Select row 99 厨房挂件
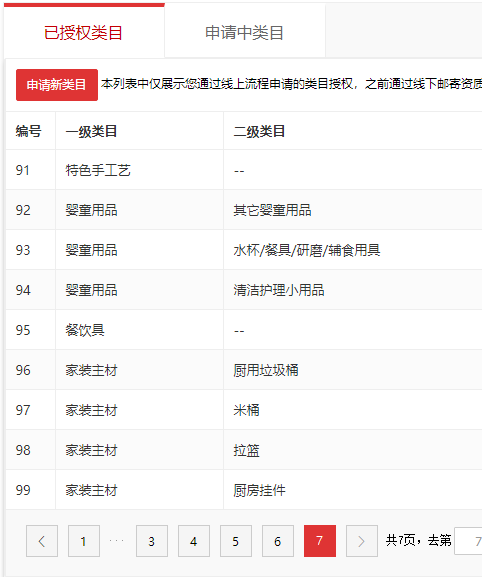 (x=244, y=490)
